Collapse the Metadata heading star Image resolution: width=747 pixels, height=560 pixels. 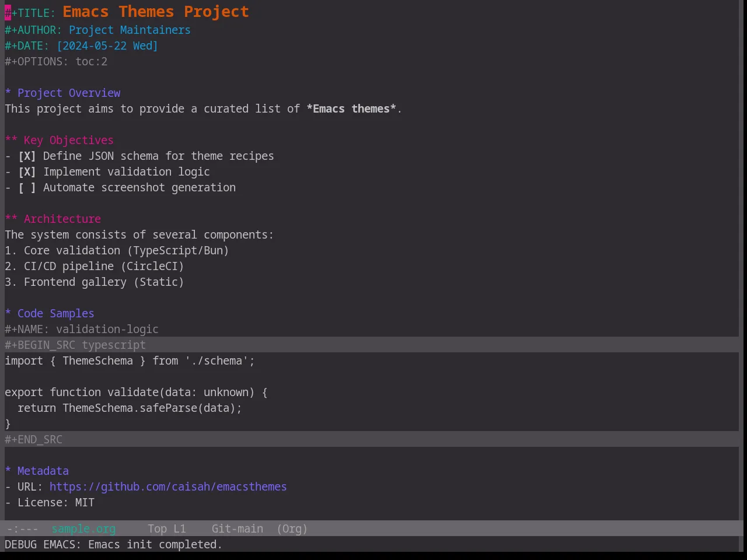pyautogui.click(x=8, y=471)
